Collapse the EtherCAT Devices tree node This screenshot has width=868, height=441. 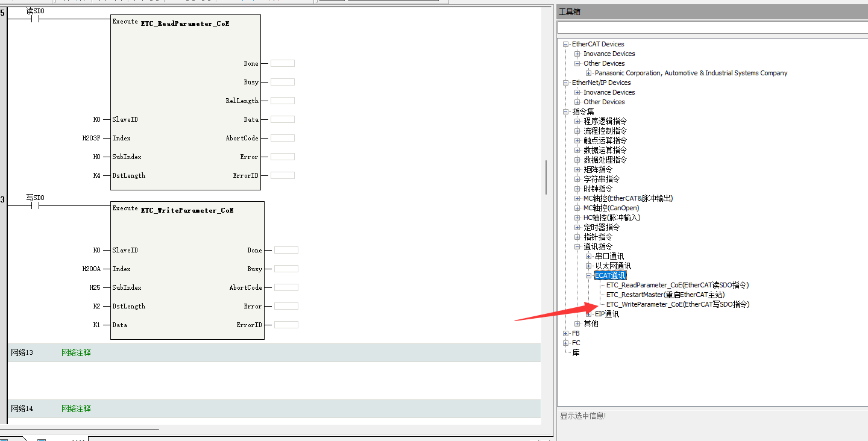[x=565, y=44]
